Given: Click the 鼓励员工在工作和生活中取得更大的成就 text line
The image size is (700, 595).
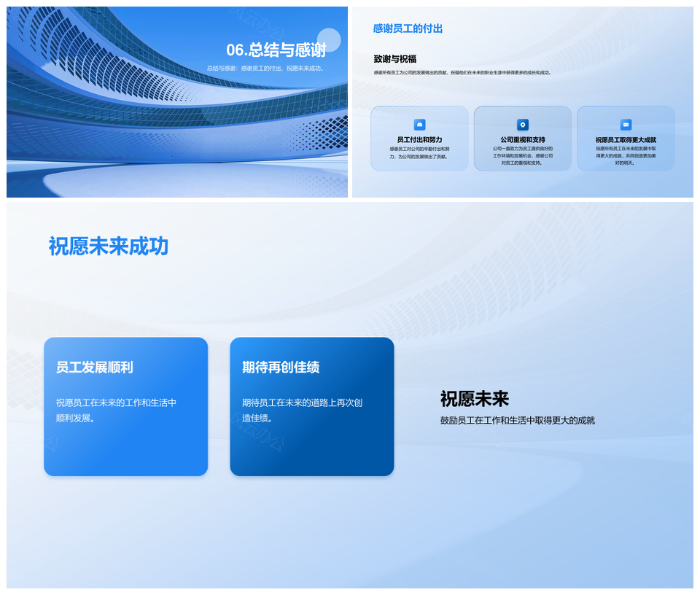Looking at the screenshot, I should pos(517,421).
